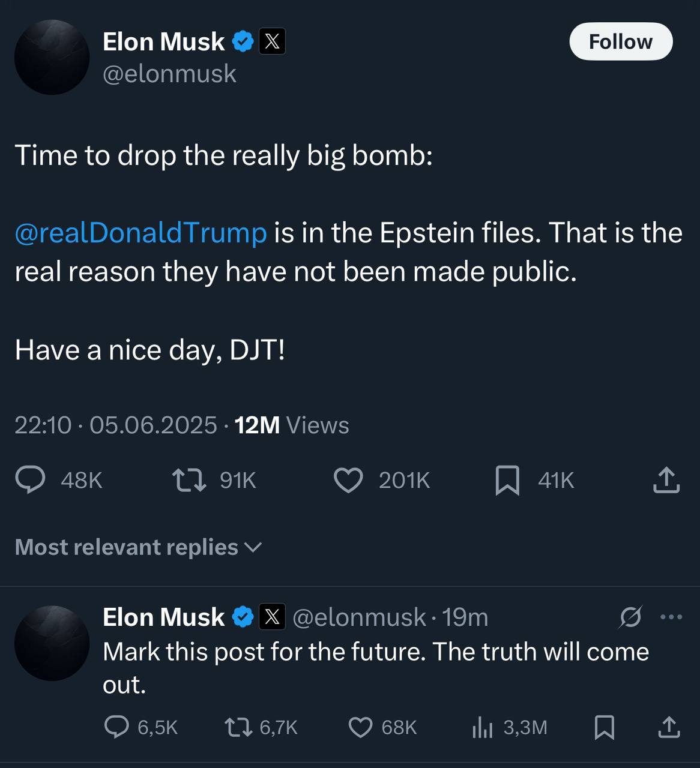Like the main post with heart icon
Image resolution: width=700 pixels, height=768 pixels.
coord(348,480)
